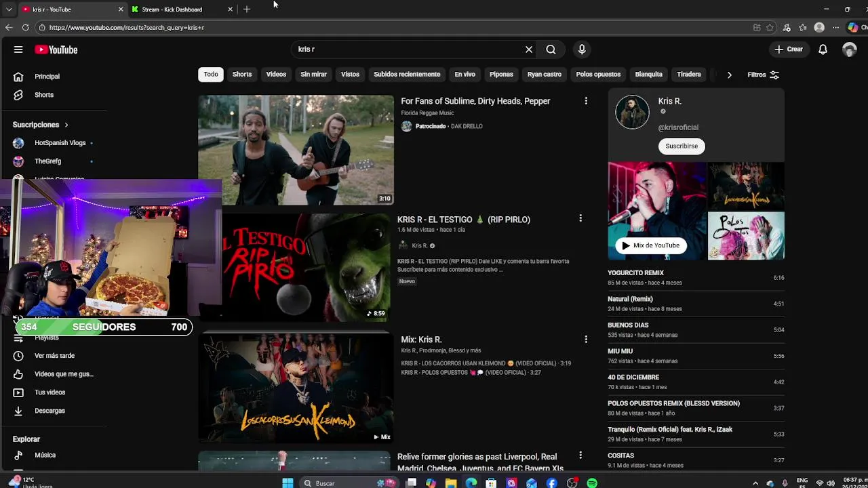Screen dimensions: 868x488
Task: Select the Vistos filter chip
Action: click(350, 75)
